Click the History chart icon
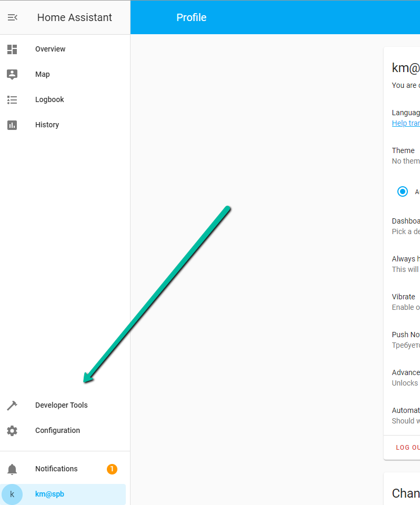This screenshot has height=505, width=420. 12,125
